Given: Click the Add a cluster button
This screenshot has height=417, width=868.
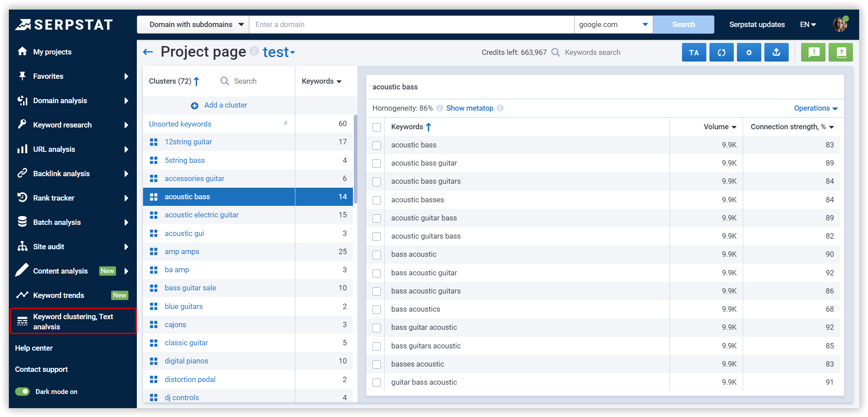Looking at the screenshot, I should [219, 105].
